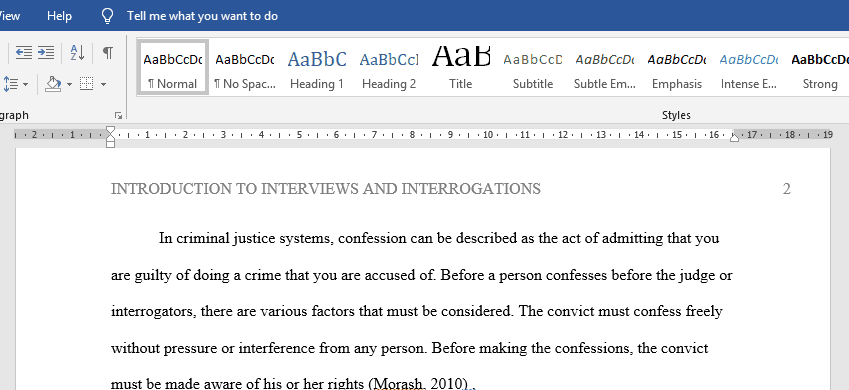Screen dimensions: 849x390
Task: Apply Shading with the paint bucket icon
Action: [x=53, y=84]
